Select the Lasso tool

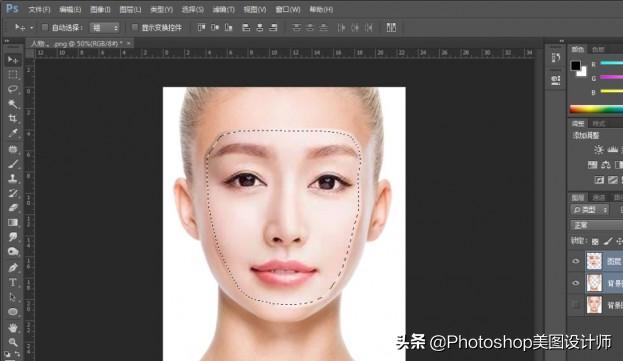click(13, 89)
